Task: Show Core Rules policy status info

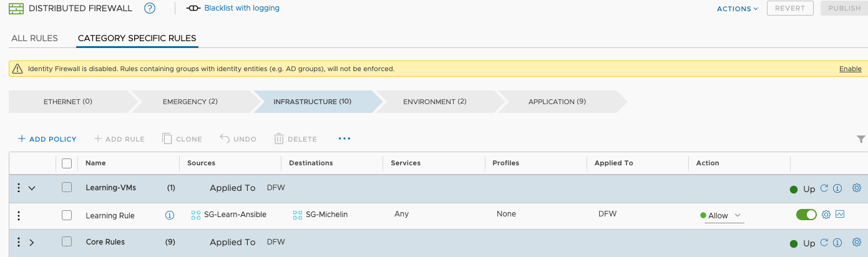Action: coord(838,242)
